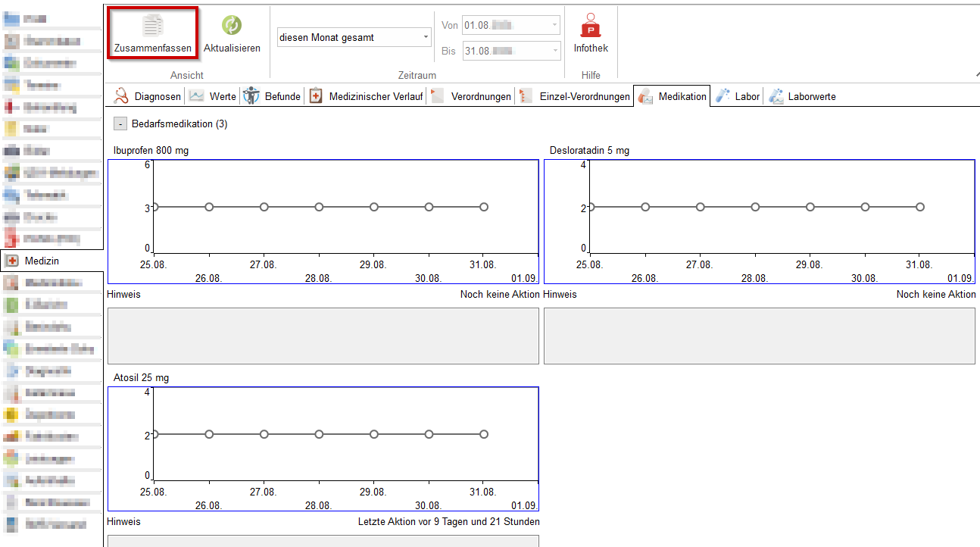Click the Ibuprofen 800 mg Hinweis field
980x547 pixels.
323,336
